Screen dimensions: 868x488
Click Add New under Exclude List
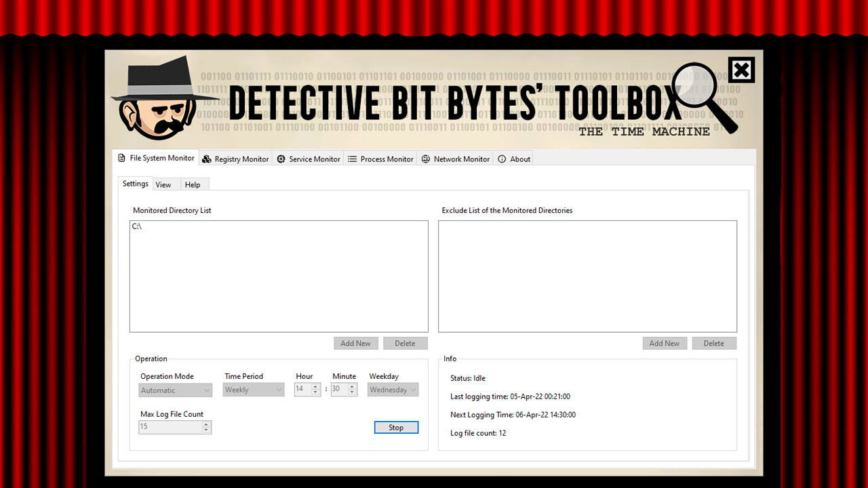click(x=665, y=343)
